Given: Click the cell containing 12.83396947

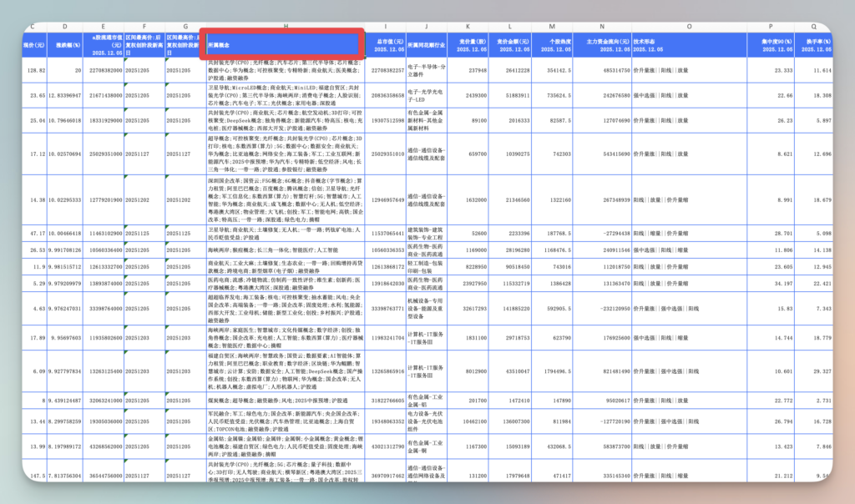Looking at the screenshot, I should point(64,95).
